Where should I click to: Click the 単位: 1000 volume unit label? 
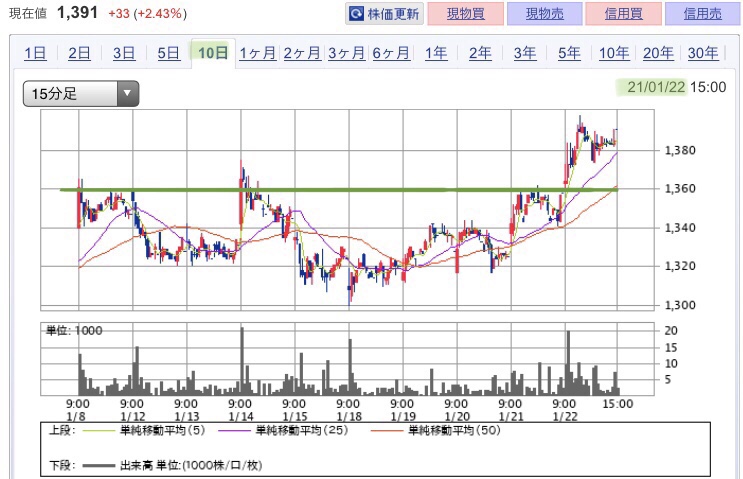pos(74,331)
